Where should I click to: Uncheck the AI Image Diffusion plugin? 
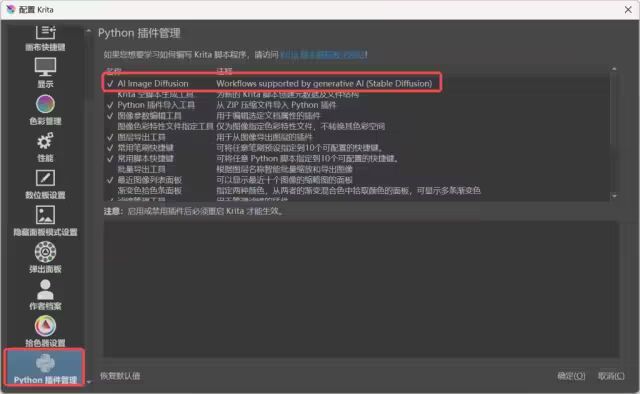pos(110,84)
